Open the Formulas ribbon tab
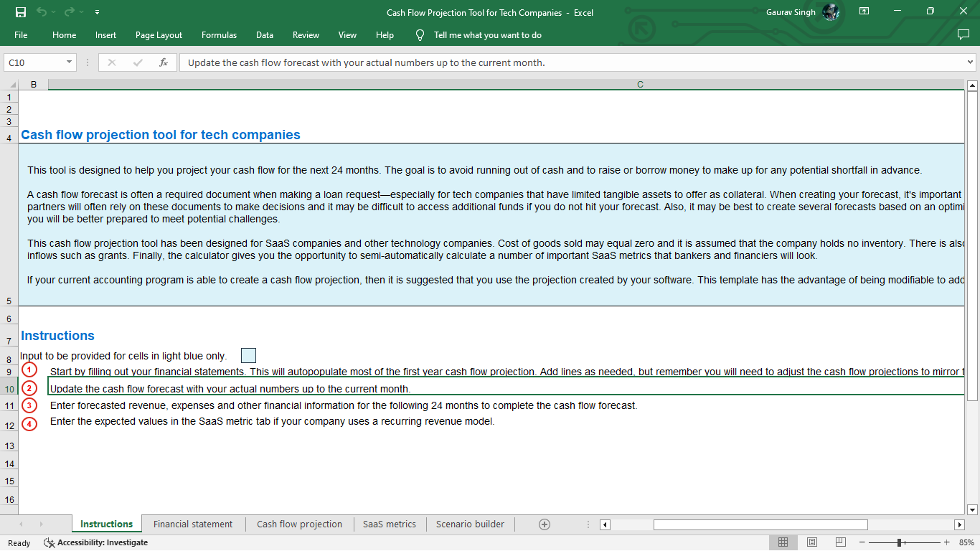 tap(219, 34)
